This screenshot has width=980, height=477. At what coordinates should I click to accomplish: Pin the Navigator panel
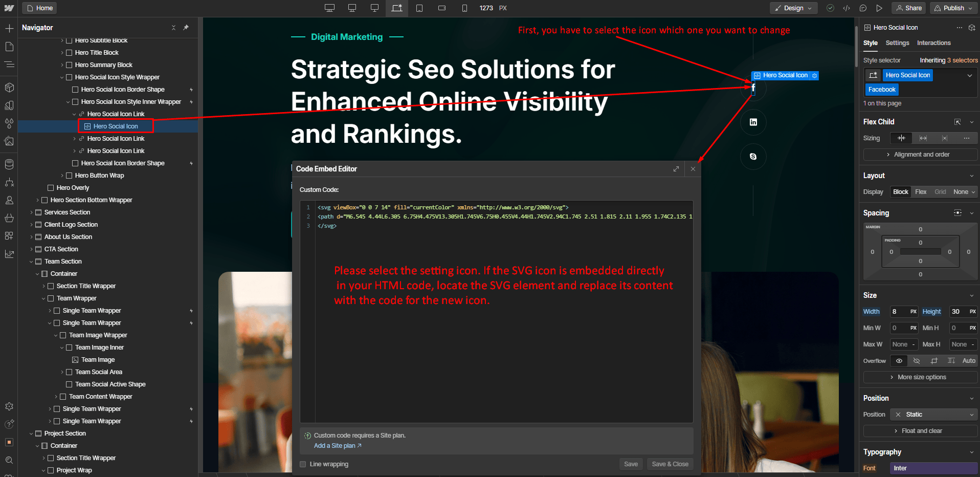[x=186, y=28]
